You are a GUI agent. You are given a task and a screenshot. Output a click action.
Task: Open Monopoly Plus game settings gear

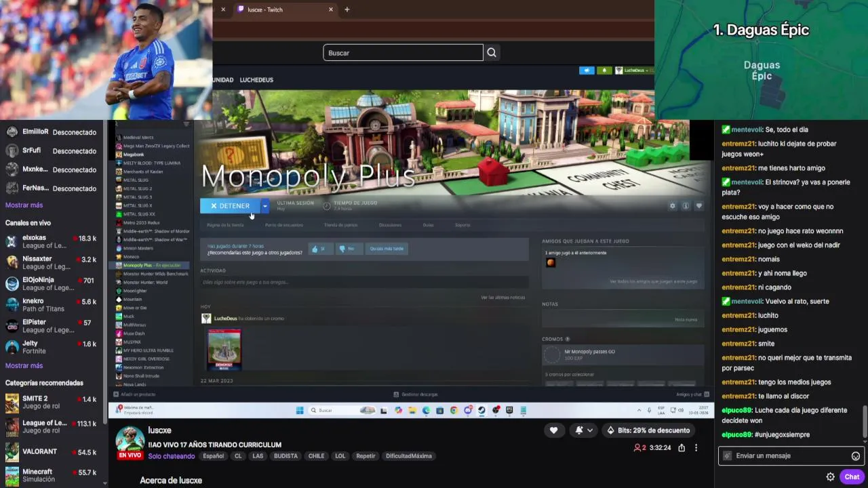click(x=673, y=206)
